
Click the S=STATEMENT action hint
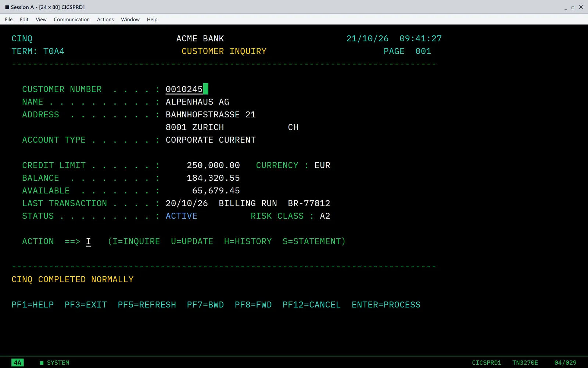[314, 241]
